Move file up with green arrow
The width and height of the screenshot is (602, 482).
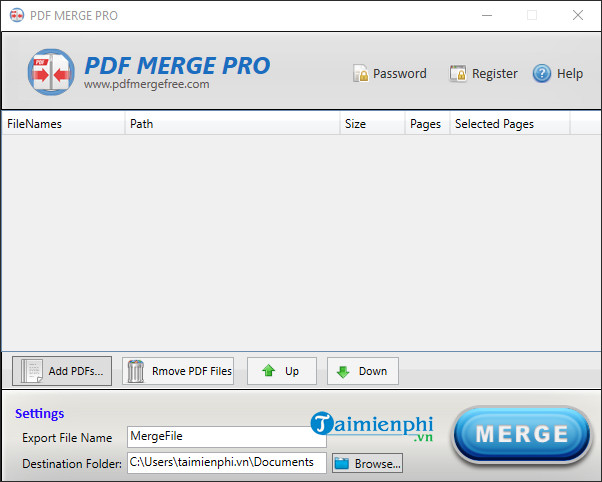[281, 371]
